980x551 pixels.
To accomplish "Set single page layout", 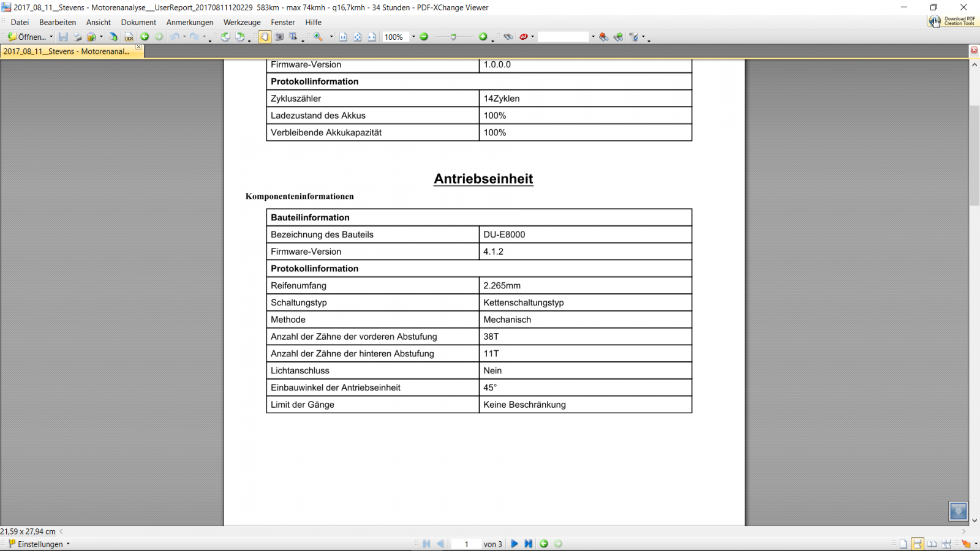I will [903, 544].
